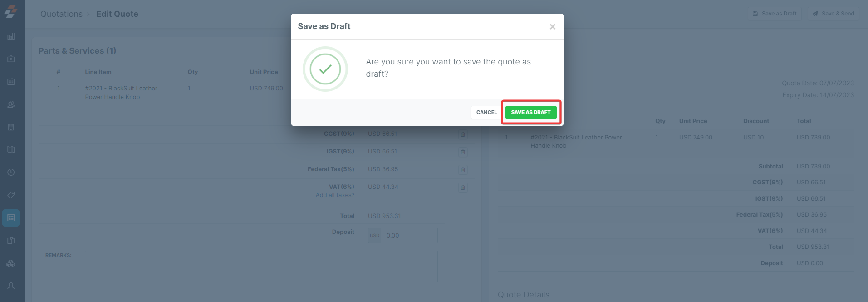This screenshot has width=868, height=302.
Task: Click Deposit USD 0.00 in preview summary
Action: tap(809, 263)
